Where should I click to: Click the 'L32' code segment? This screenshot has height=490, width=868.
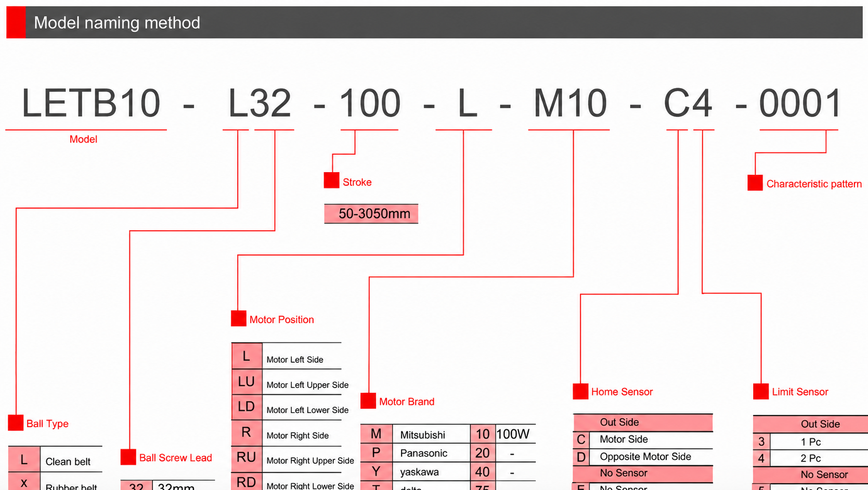[260, 103]
